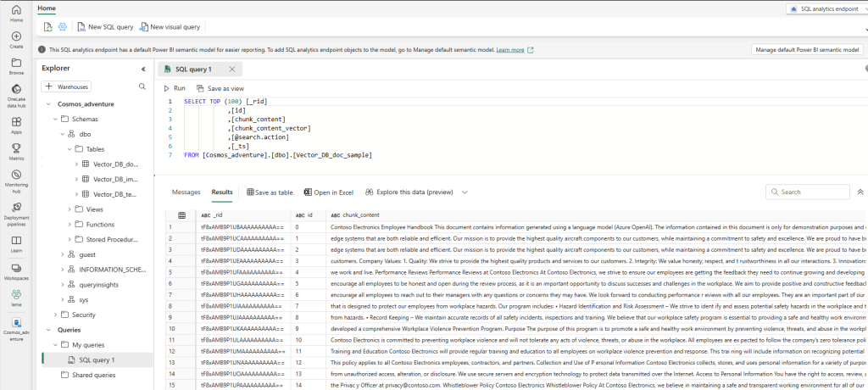
Task: Select cell tF8xAMB9P1UBAAAAAAAAAA==
Action: [242, 226]
